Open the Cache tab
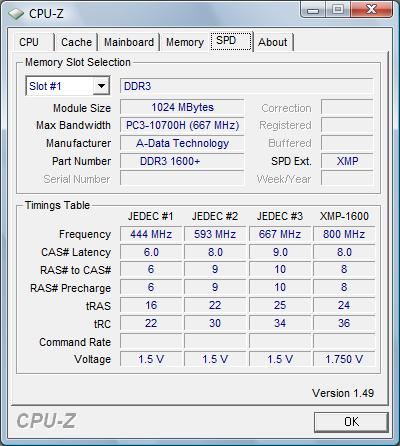 (x=76, y=42)
